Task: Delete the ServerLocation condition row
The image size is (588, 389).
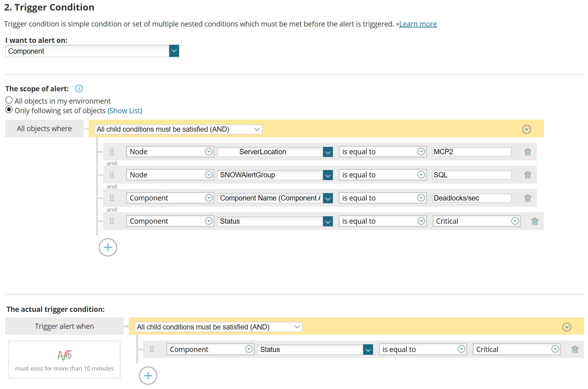Action: coord(527,152)
